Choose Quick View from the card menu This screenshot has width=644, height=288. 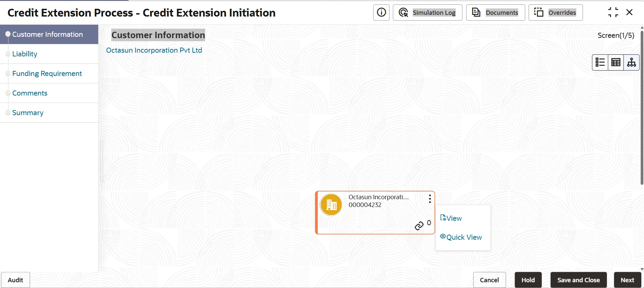461,237
